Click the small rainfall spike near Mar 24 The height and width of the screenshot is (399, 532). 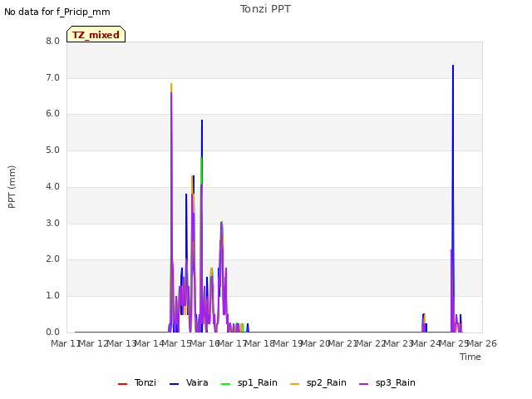[x=424, y=323]
